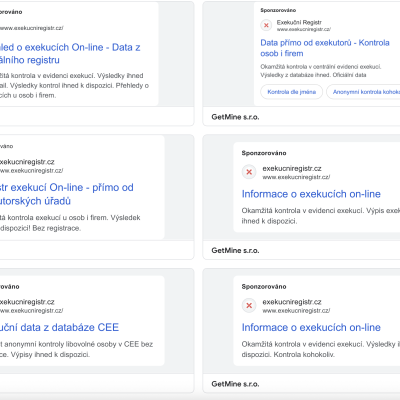Click the red X favicon beside Exekuční Registr
The height and width of the screenshot is (400, 400).
click(266, 25)
